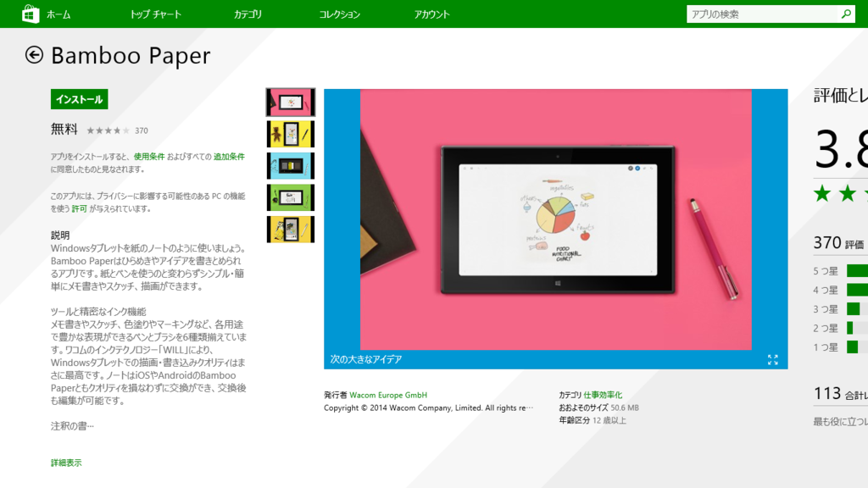Open the カテゴリ menu item
The image size is (868, 488).
coord(248,14)
